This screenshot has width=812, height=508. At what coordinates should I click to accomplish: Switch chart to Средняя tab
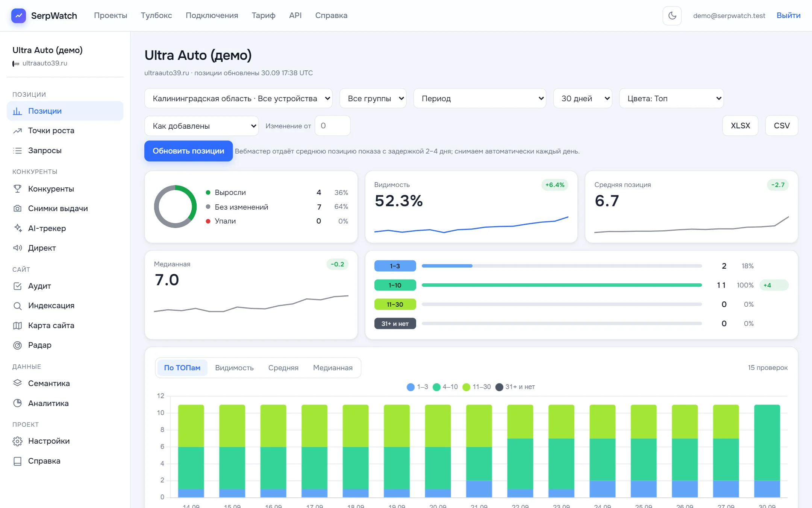(283, 368)
